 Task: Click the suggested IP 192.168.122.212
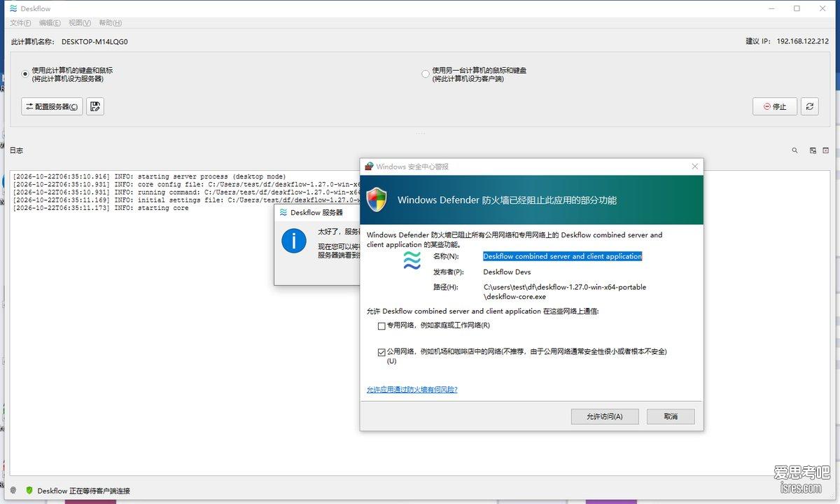802,41
